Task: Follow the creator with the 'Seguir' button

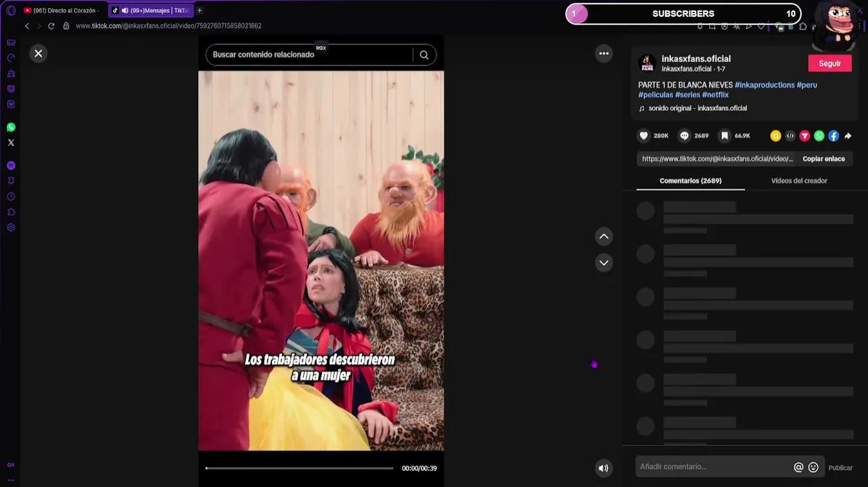Action: pyautogui.click(x=829, y=64)
